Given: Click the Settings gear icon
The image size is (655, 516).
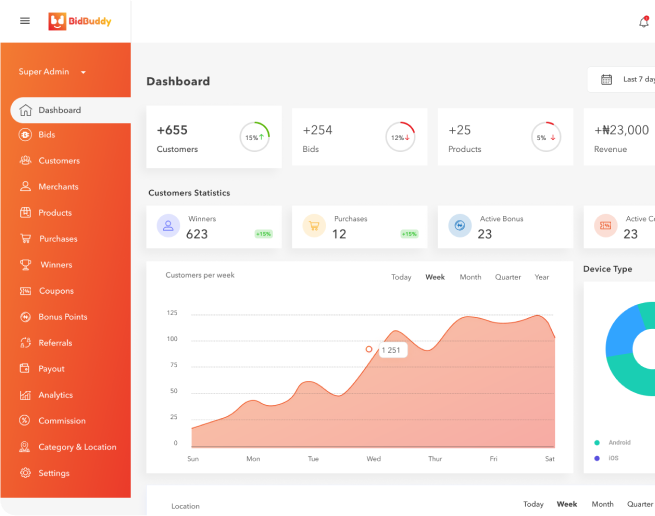Looking at the screenshot, I should click(25, 473).
